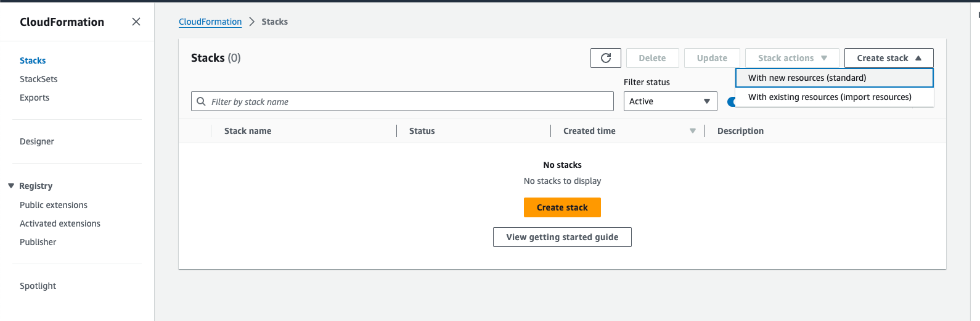The height and width of the screenshot is (321, 980).
Task: Sort by Status column header
Action: click(x=422, y=131)
